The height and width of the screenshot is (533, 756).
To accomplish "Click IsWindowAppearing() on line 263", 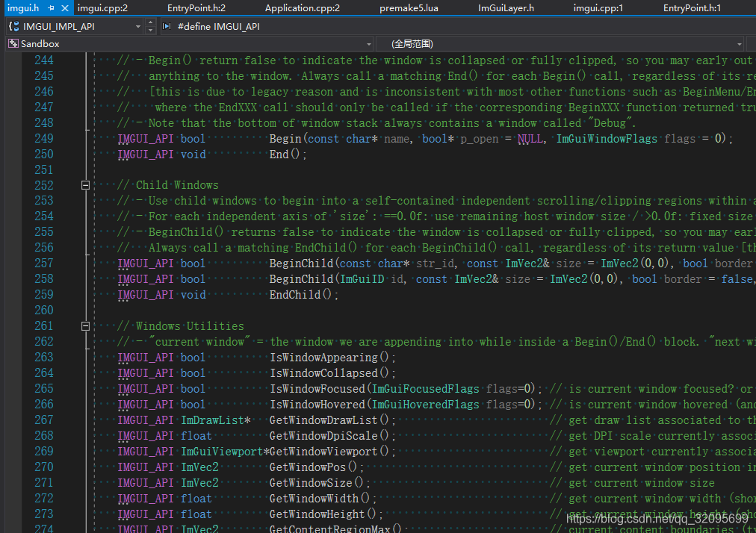I will [332, 357].
